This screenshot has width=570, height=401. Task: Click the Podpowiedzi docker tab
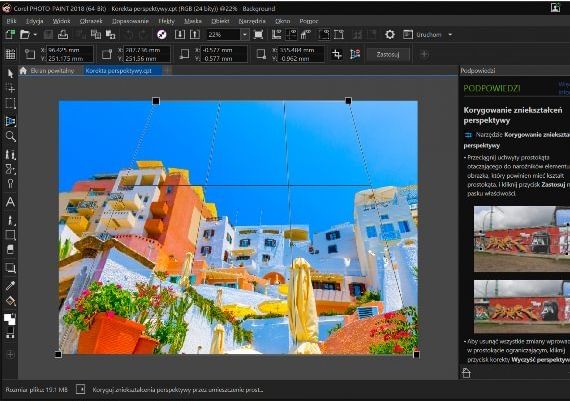477,71
